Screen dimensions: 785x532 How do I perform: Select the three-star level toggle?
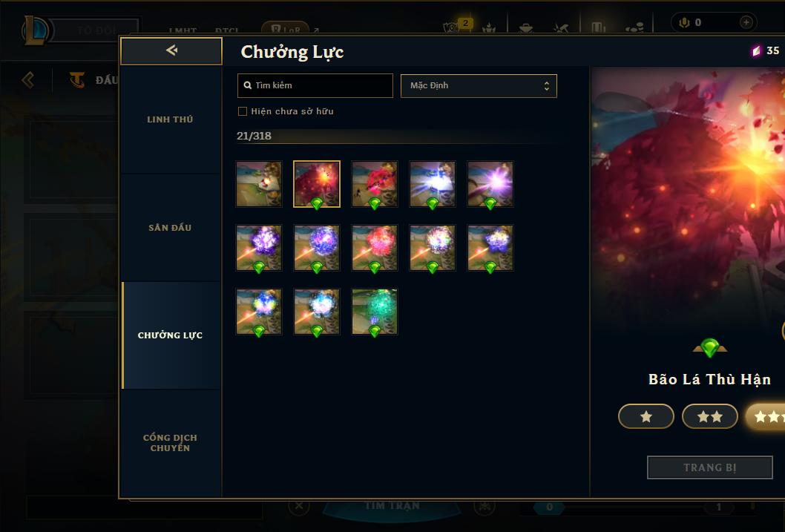(766, 416)
